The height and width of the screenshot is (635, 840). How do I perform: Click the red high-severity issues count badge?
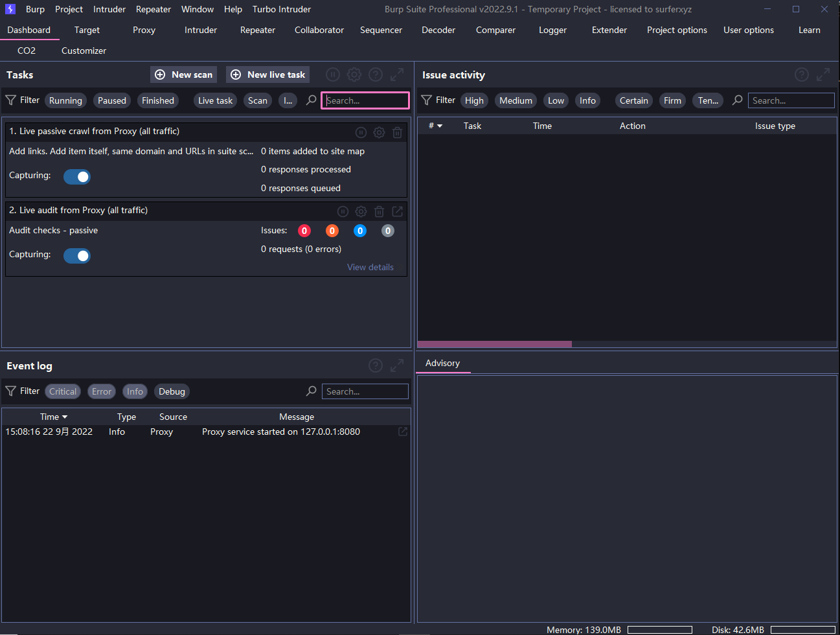304,231
